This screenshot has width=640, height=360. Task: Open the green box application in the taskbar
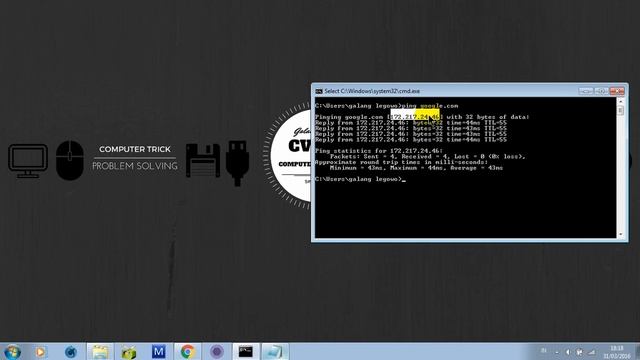click(129, 351)
